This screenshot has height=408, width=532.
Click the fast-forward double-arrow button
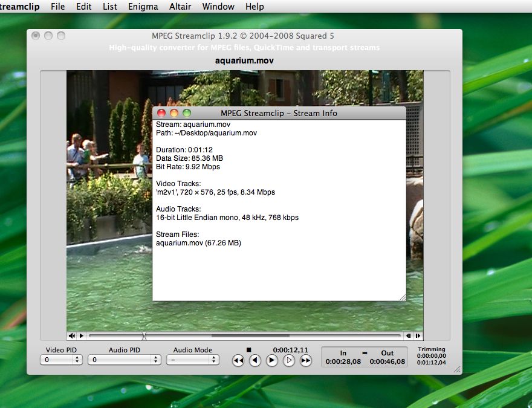point(306,360)
